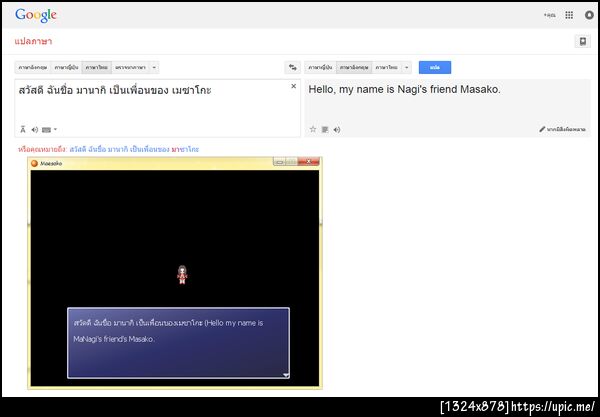Viewport: 600px width, 417px height.
Task: Maximize the Masako game window
Action: [292, 162]
